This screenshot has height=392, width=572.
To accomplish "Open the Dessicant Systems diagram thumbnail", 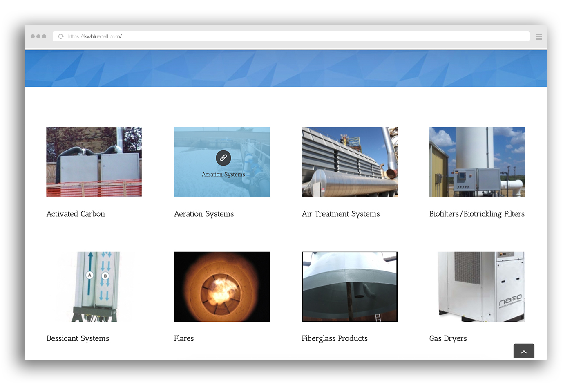I will (x=94, y=287).
